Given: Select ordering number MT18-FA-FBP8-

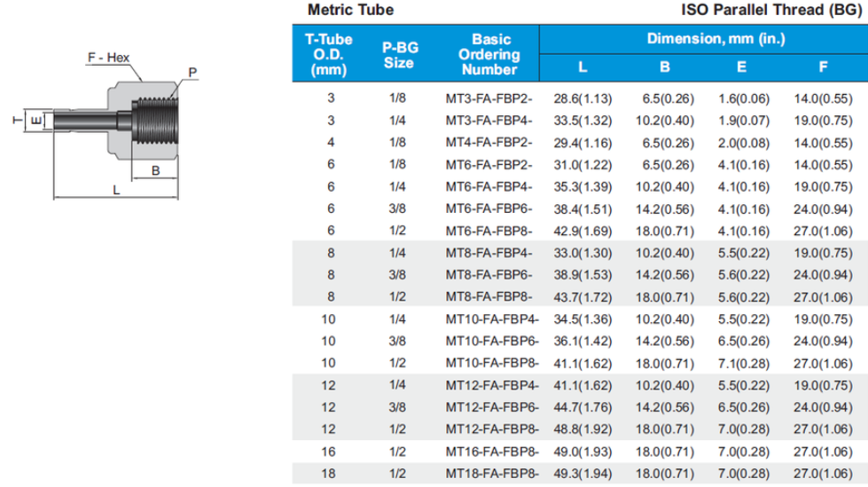Looking at the screenshot, I should pyautogui.click(x=490, y=474).
